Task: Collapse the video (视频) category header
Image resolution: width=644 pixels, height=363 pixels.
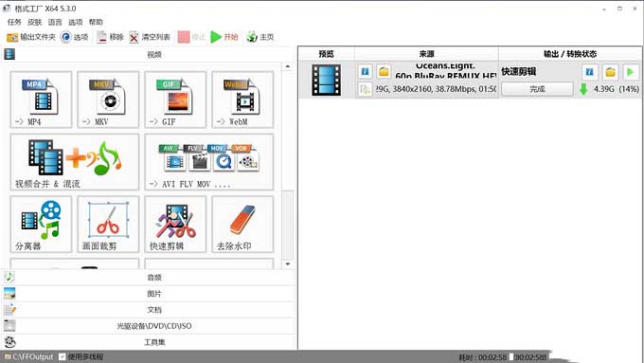Action: point(149,54)
